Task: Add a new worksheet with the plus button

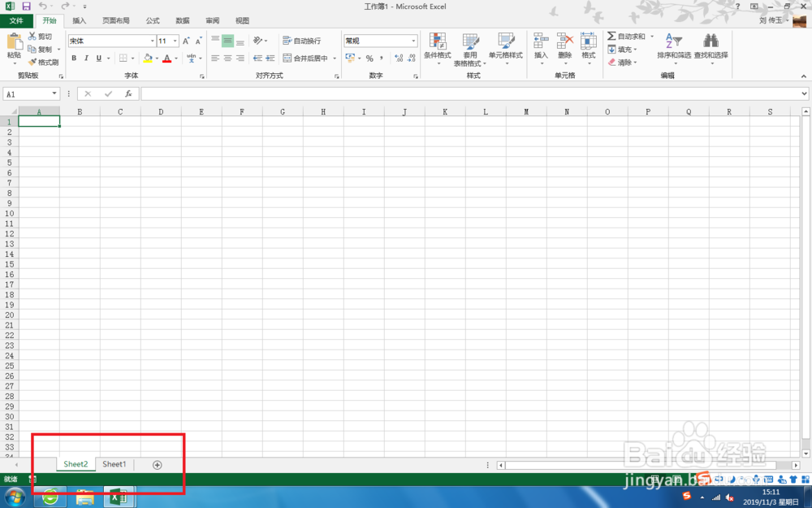Action: click(157, 464)
